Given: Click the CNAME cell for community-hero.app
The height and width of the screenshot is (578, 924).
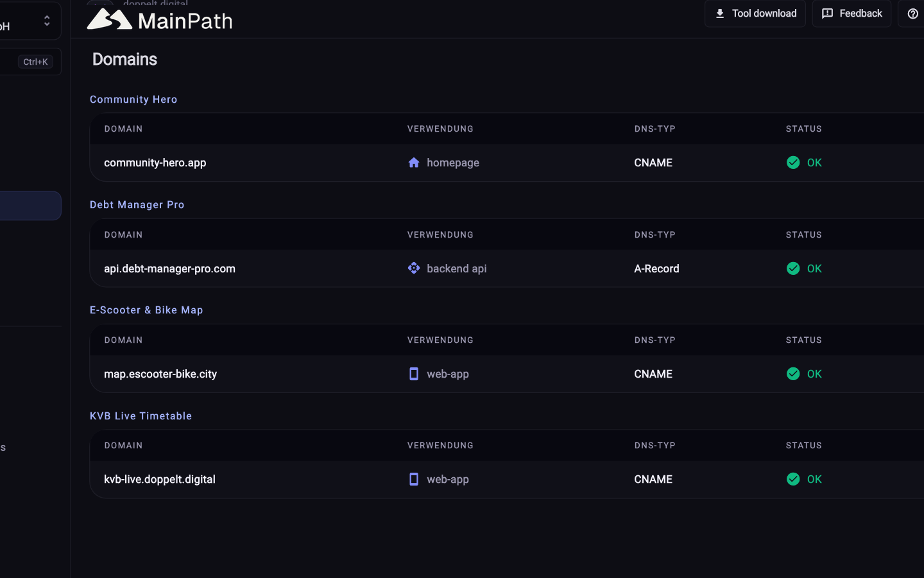Looking at the screenshot, I should pos(653,162).
